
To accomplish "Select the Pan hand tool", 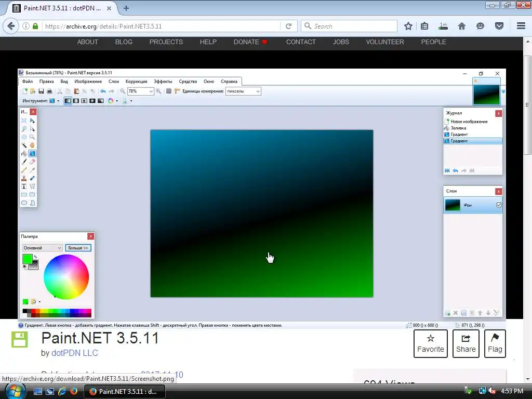I will pyautogui.click(x=32, y=145).
